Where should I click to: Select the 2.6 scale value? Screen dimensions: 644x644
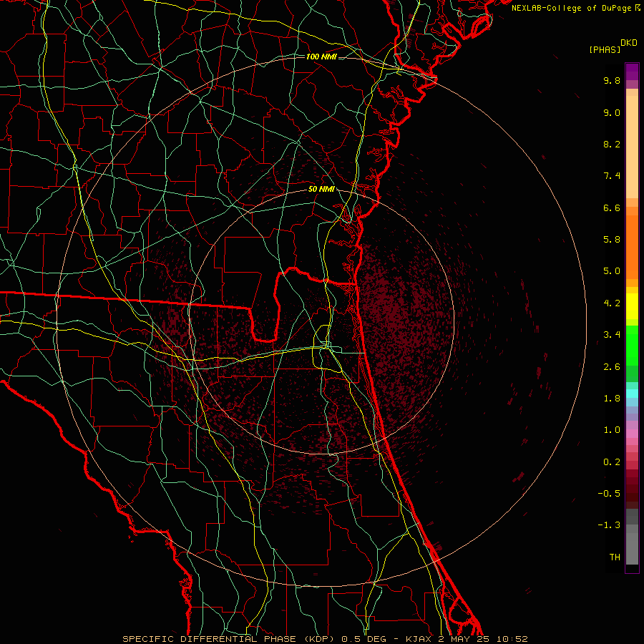click(x=612, y=367)
